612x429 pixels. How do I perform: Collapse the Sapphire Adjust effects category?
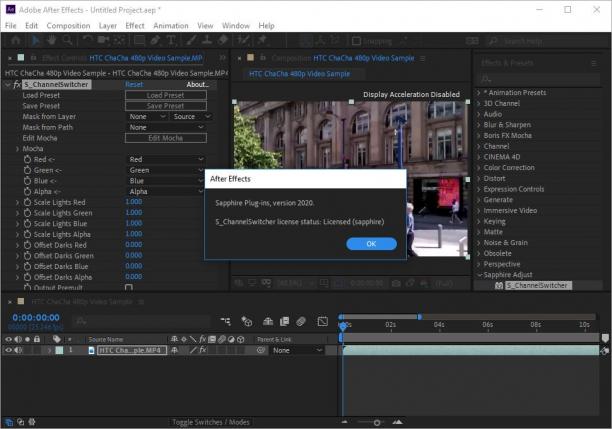click(479, 275)
